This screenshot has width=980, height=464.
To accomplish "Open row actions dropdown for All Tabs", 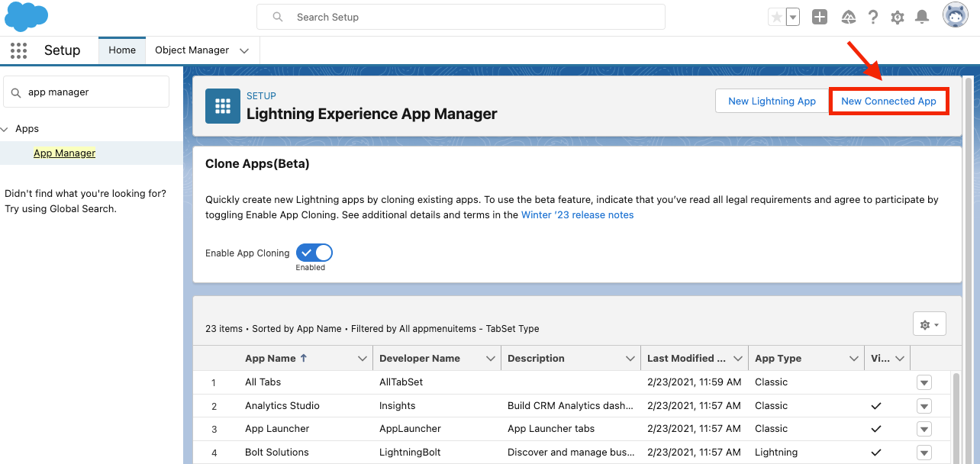I will point(924,382).
